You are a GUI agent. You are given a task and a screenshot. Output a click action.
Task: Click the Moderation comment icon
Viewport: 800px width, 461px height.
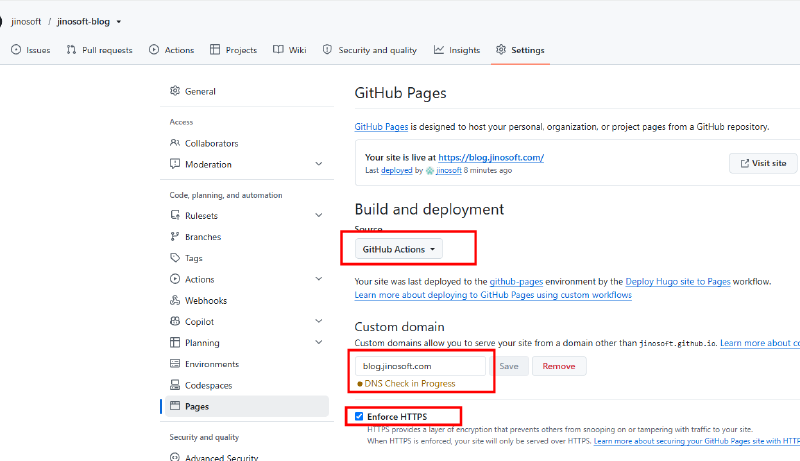[x=175, y=164]
